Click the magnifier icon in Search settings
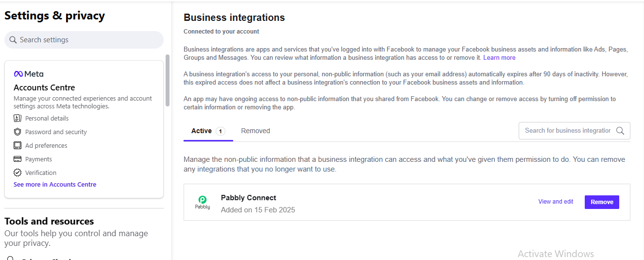644x260 pixels. point(13,40)
